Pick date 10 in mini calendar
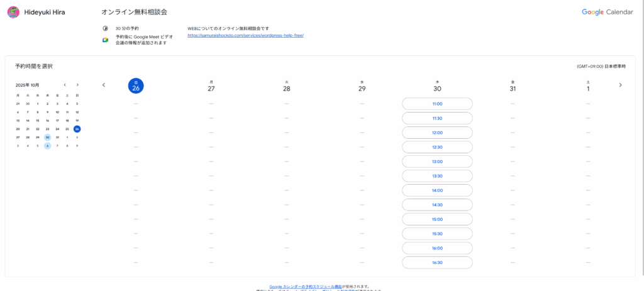Image resolution: width=644 pixels, height=291 pixels. coord(57,112)
